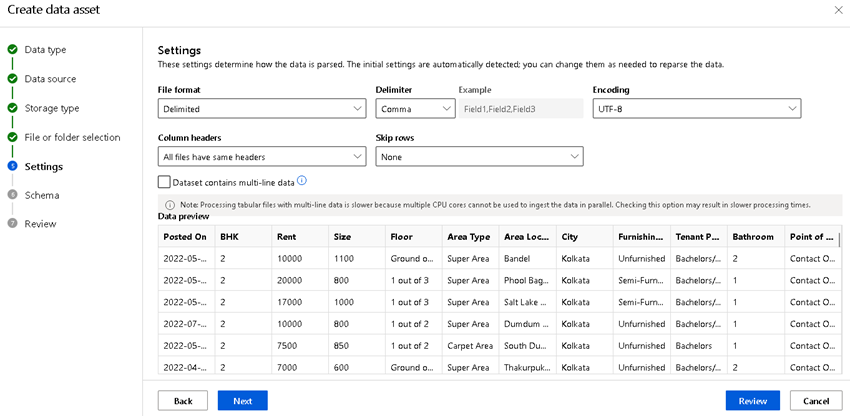This screenshot has width=850, height=416.
Task: Click the Salt Lake locality cell
Action: click(x=528, y=302)
